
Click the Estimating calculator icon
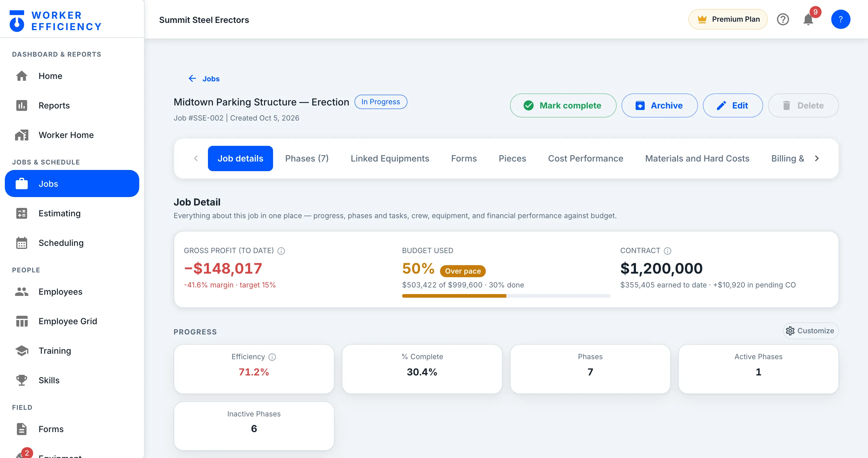pos(22,213)
